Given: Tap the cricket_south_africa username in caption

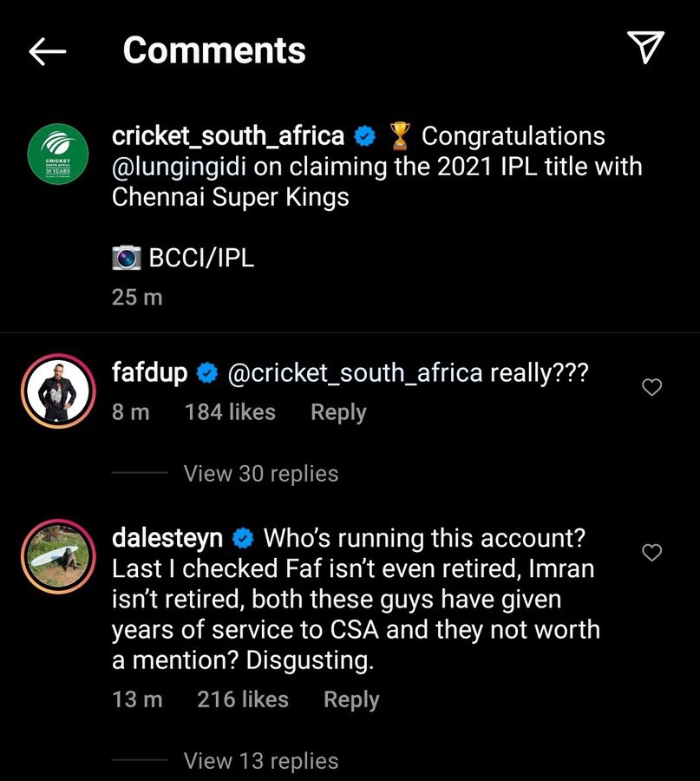Looking at the screenshot, I should coord(228,136).
